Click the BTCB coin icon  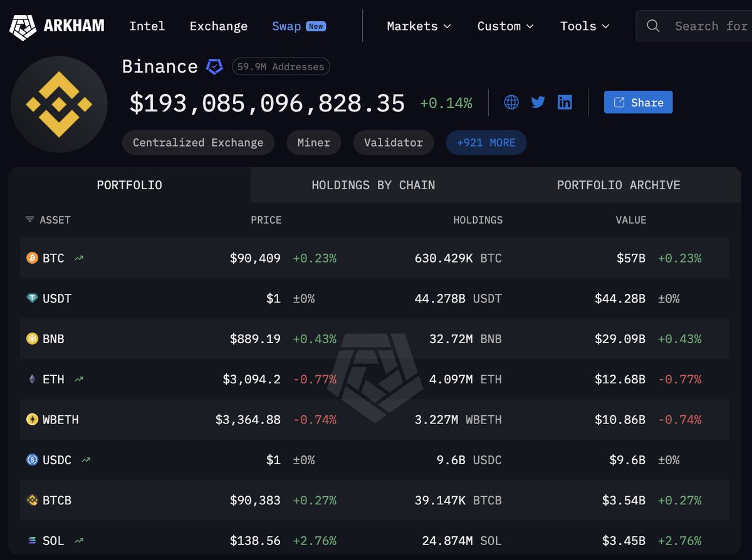tap(32, 500)
